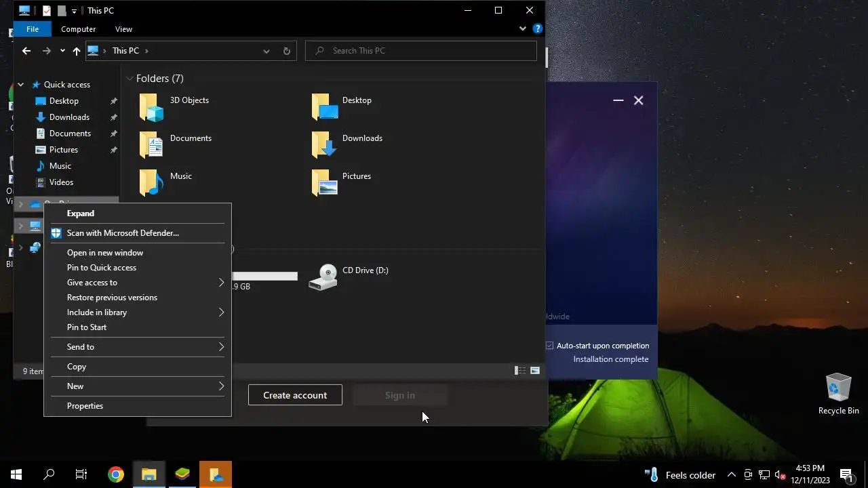Image resolution: width=868 pixels, height=488 pixels.
Task: Open the Include in library submenu
Action: click(x=138, y=312)
